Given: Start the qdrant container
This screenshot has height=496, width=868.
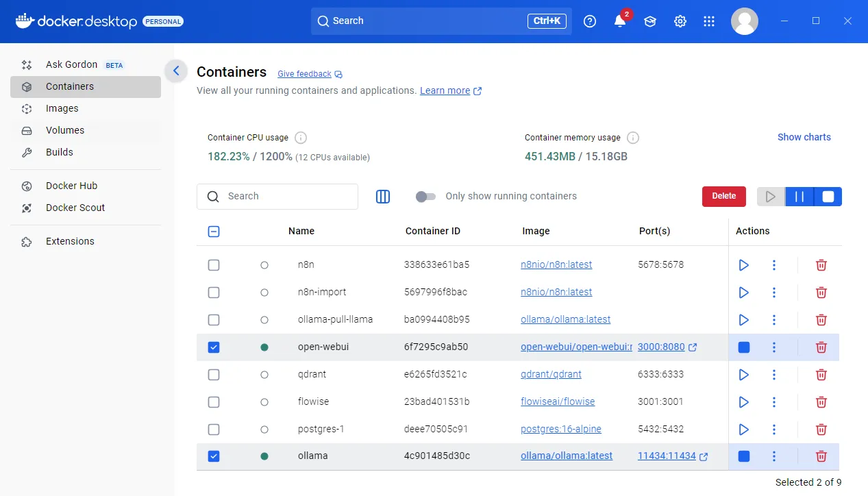Looking at the screenshot, I should 743,375.
